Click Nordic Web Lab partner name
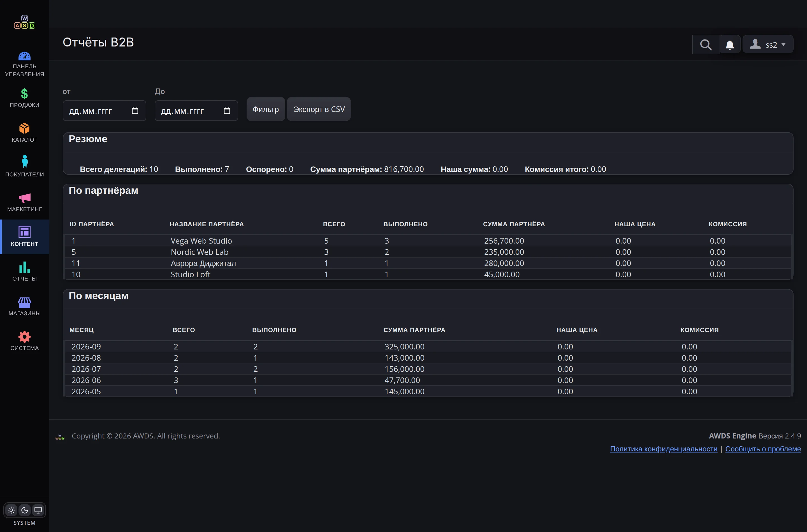The height and width of the screenshot is (532, 807). [x=199, y=252]
